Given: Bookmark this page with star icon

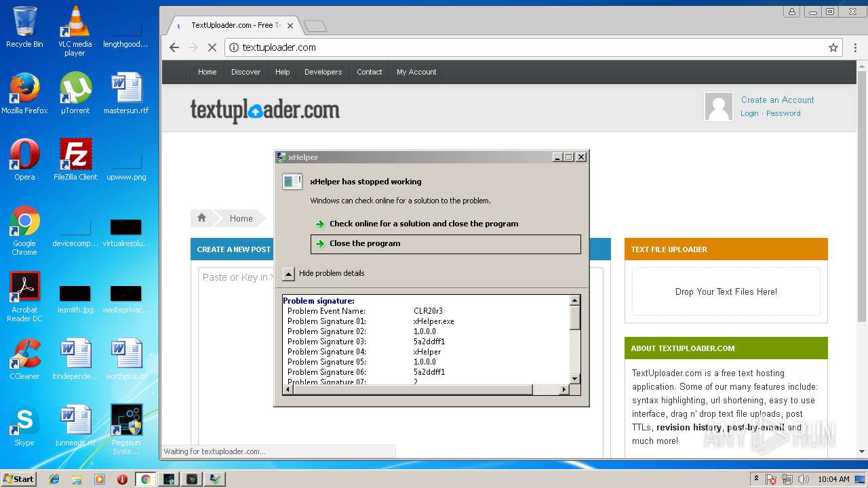Looking at the screenshot, I should pyautogui.click(x=833, y=47).
